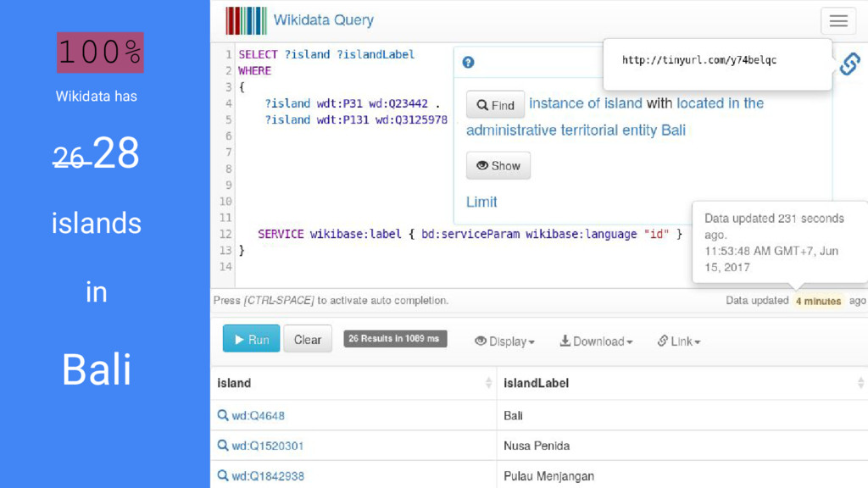Click the 'instance of' property link

coord(565,103)
